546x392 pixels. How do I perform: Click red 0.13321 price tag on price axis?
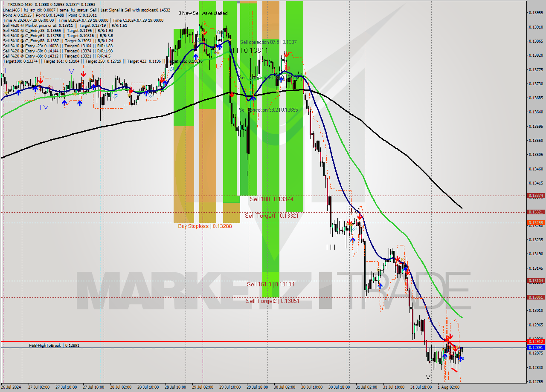point(536,212)
